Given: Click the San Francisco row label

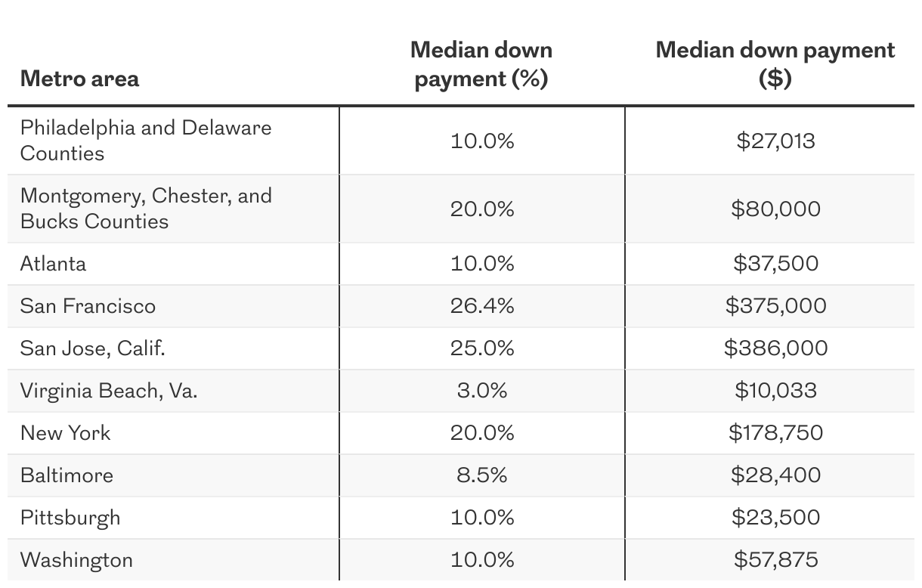Looking at the screenshot, I should point(88,306).
